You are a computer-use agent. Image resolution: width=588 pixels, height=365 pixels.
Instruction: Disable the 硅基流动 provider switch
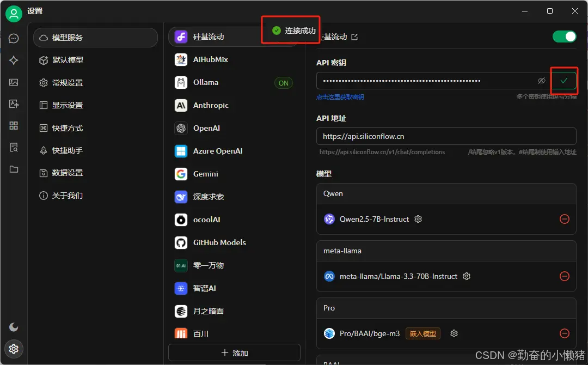[x=564, y=36]
